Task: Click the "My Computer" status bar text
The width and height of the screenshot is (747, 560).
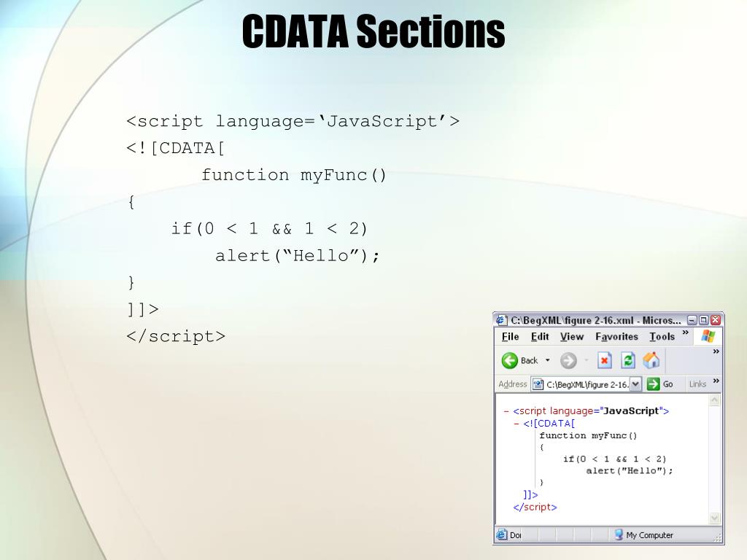Action: (x=649, y=535)
